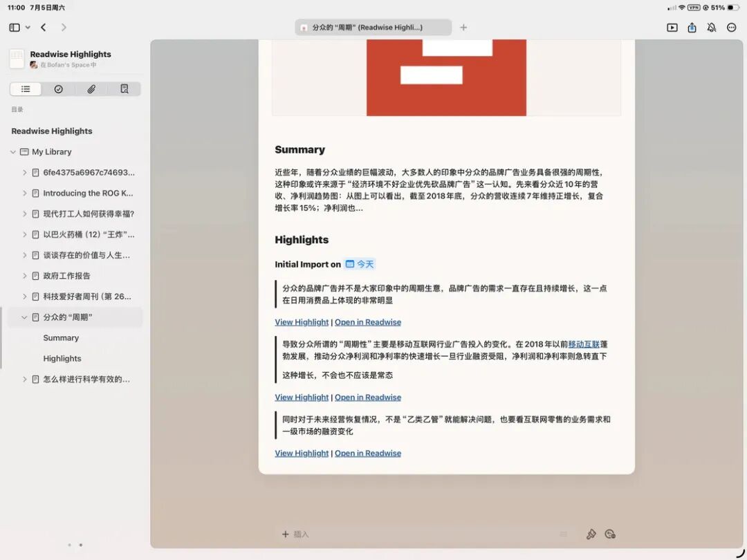Select the Readwise Highlights outline heading
The image size is (747, 560).
point(52,131)
